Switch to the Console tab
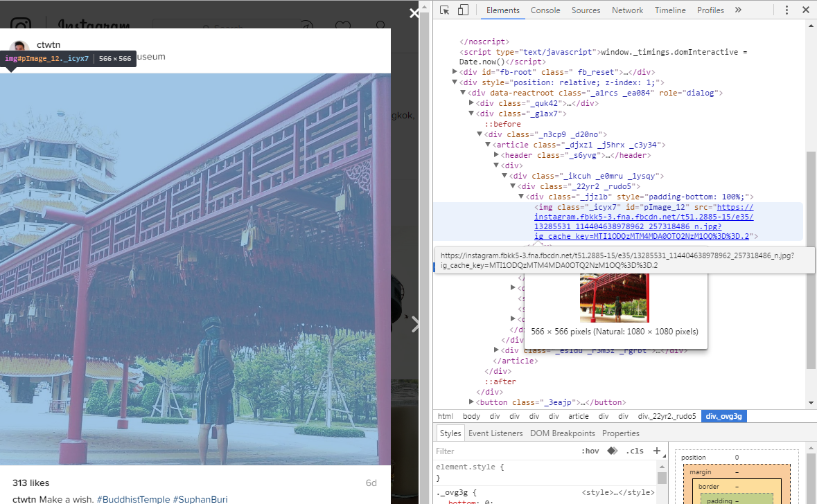The width and height of the screenshot is (817, 504). pos(545,10)
